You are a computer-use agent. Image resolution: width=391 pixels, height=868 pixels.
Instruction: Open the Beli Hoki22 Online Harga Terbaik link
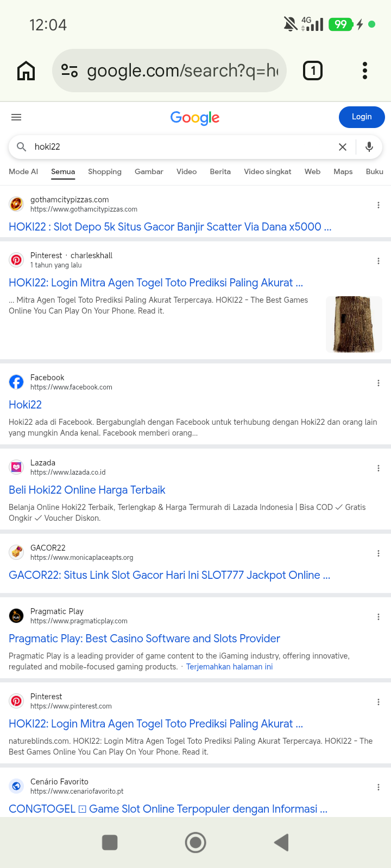click(87, 490)
